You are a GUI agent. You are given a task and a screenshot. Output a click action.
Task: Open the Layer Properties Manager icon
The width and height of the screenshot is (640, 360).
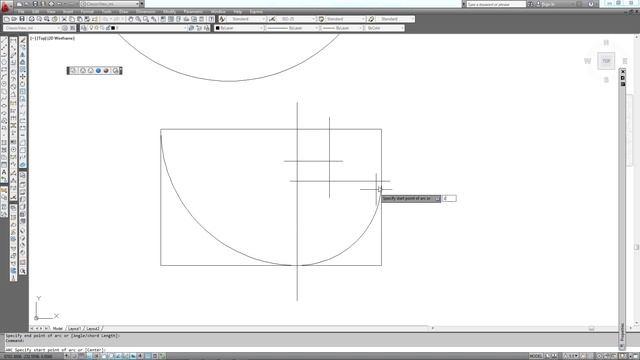coord(83,28)
